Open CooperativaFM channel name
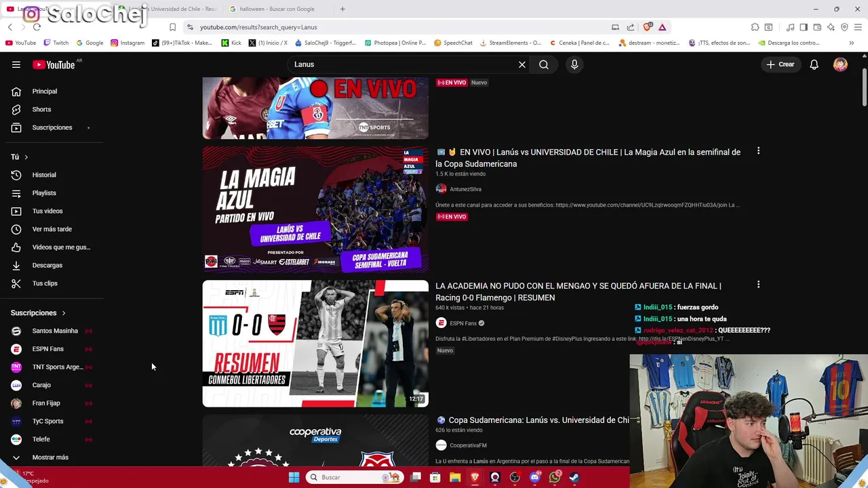868x488 pixels. click(x=468, y=445)
